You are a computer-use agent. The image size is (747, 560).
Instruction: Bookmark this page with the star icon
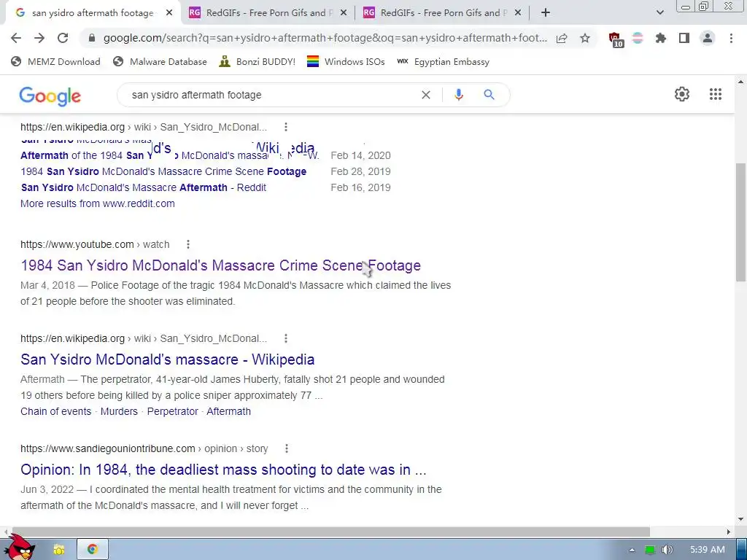coord(585,38)
